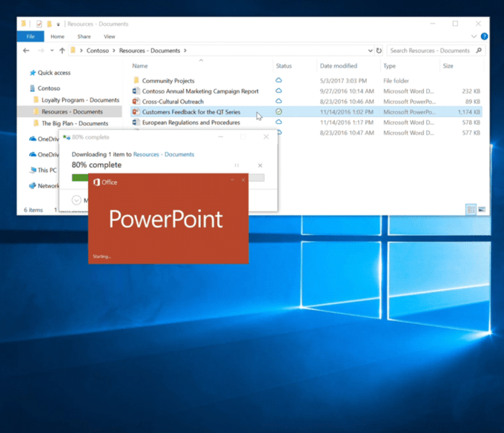Open the File menu

[30, 36]
